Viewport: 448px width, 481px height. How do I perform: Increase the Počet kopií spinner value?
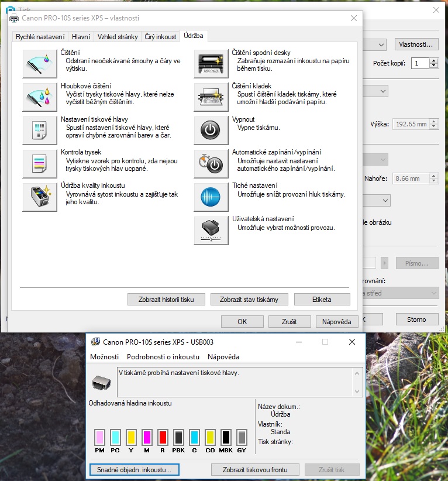pyautogui.click(x=433, y=60)
